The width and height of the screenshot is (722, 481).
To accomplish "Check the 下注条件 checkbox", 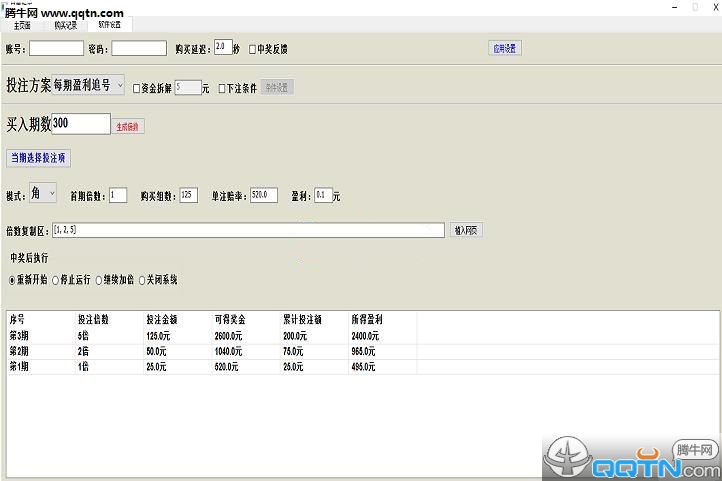I will (222, 88).
